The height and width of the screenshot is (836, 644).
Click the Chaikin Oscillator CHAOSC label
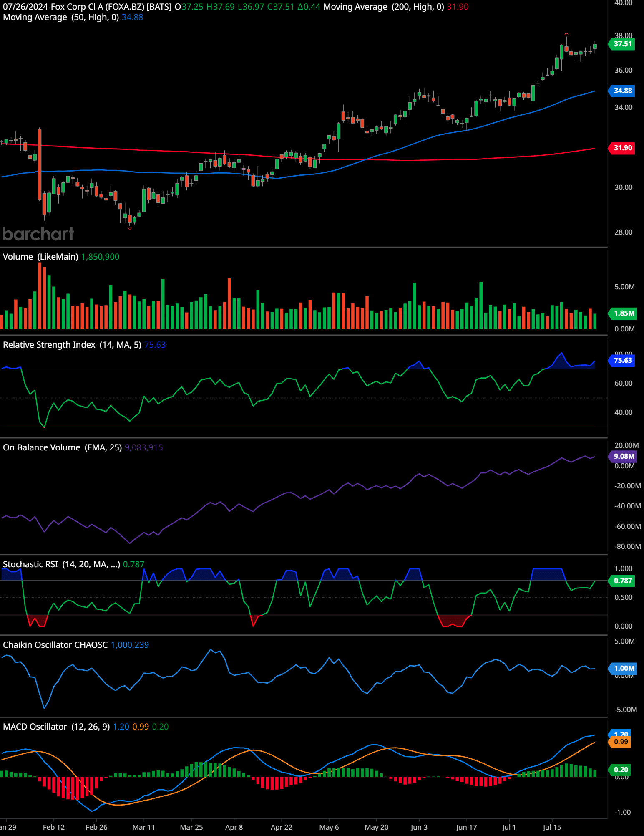point(55,645)
